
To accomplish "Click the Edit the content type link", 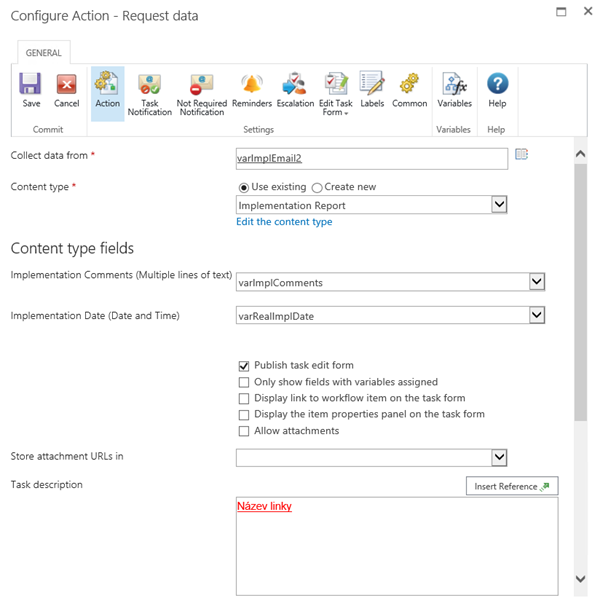I will tap(284, 222).
